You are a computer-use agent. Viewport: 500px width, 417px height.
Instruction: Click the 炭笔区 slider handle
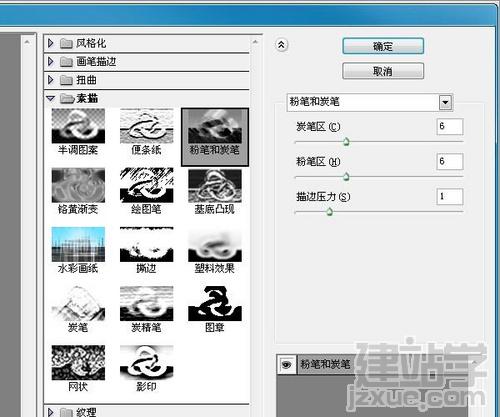coord(346,142)
